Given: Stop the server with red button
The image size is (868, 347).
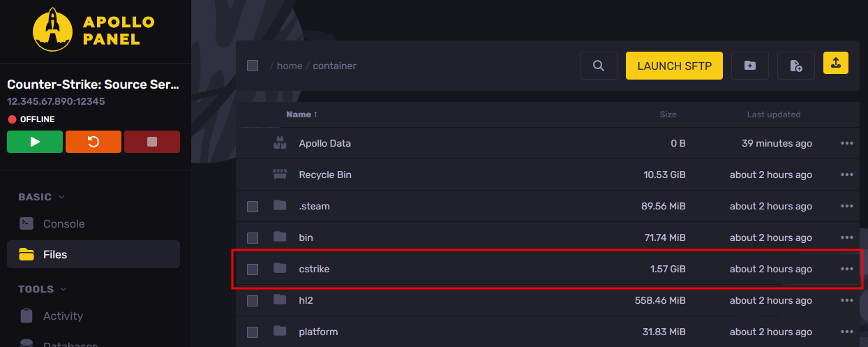Looking at the screenshot, I should [152, 142].
